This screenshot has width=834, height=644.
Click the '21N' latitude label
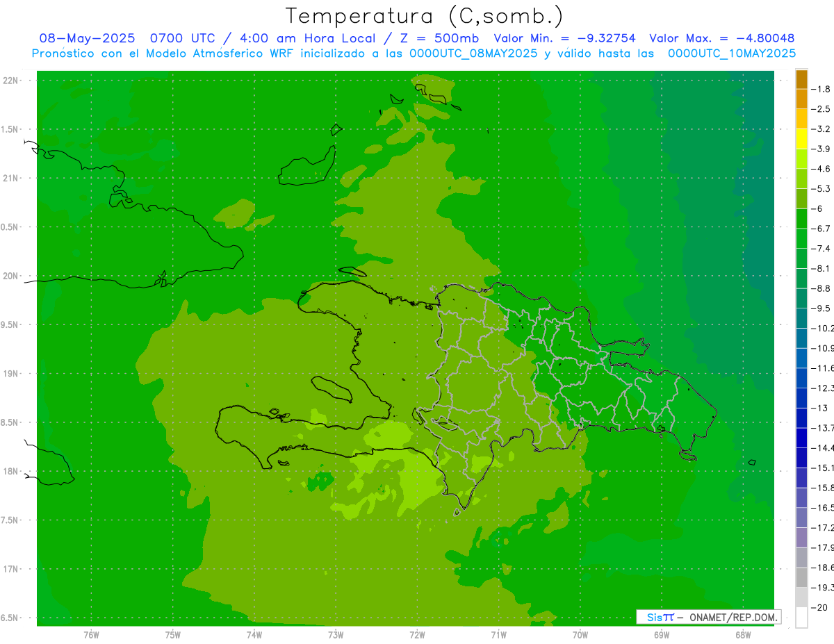[x=10, y=179]
